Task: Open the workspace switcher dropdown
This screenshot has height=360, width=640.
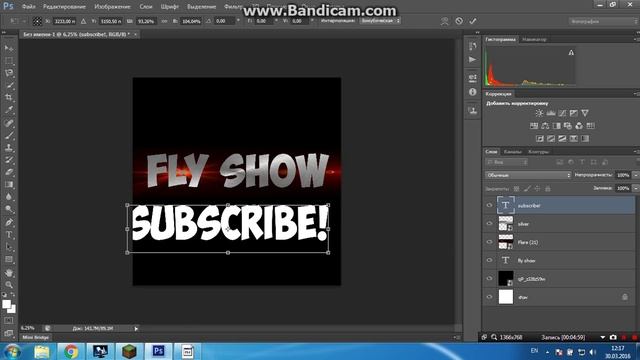Action: (x=603, y=21)
